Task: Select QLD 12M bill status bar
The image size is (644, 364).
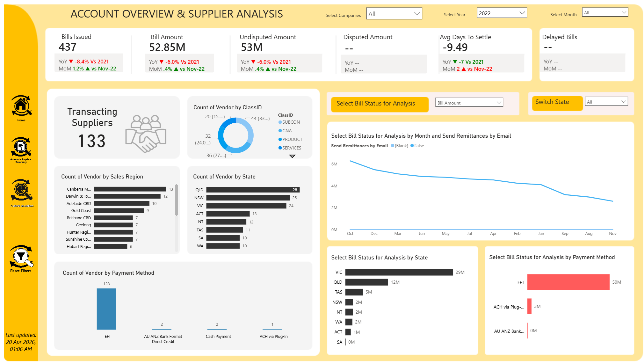Action: 367,282
